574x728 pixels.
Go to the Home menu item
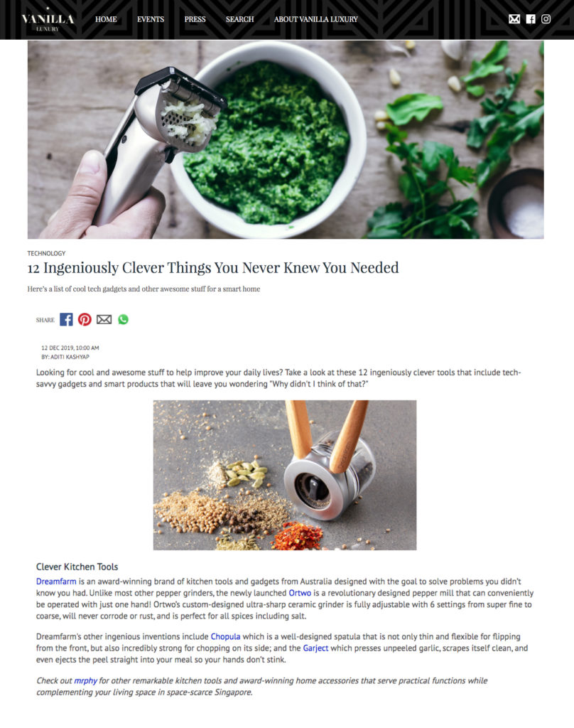[x=106, y=19]
